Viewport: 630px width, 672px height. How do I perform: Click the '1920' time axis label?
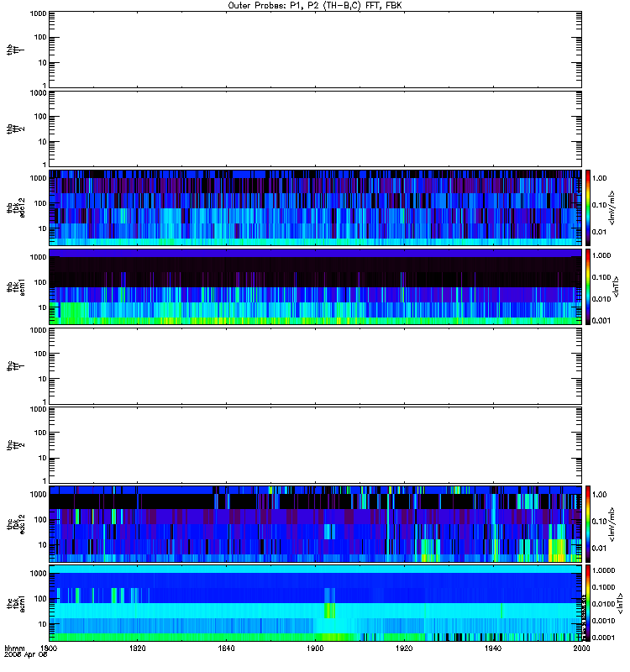404,648
